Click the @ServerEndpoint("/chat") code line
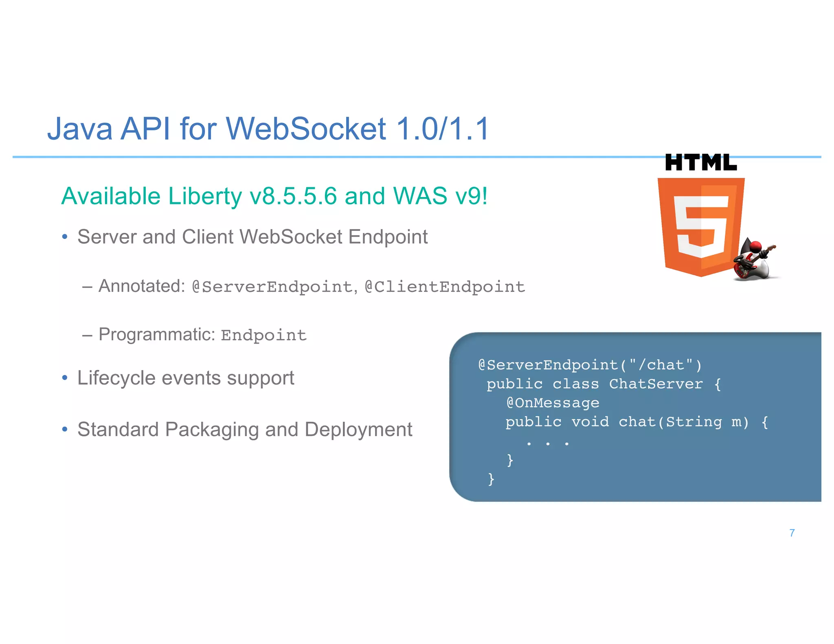The image size is (834, 644). tap(590, 365)
